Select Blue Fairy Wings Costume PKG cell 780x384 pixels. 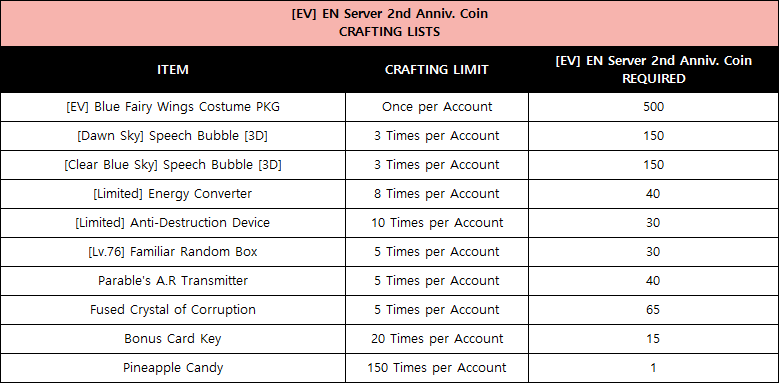click(173, 107)
